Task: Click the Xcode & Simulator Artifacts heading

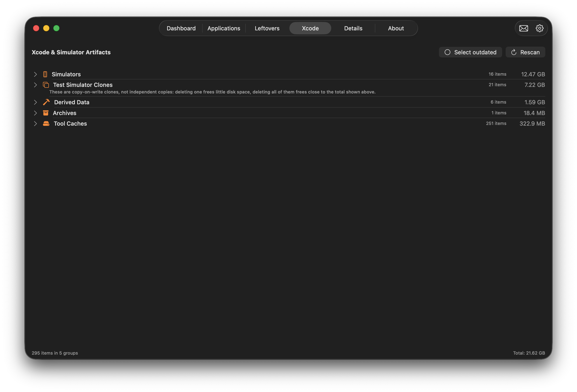Action: click(71, 52)
